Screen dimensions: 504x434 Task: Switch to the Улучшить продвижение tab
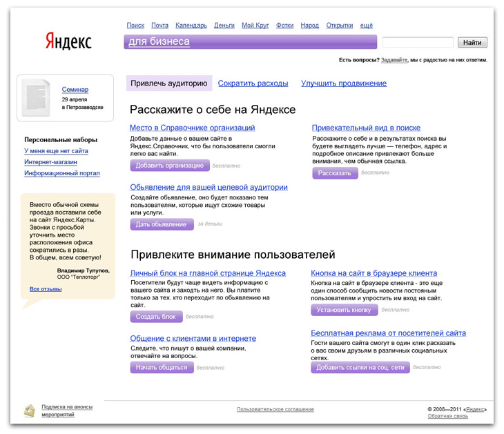pyautogui.click(x=344, y=83)
